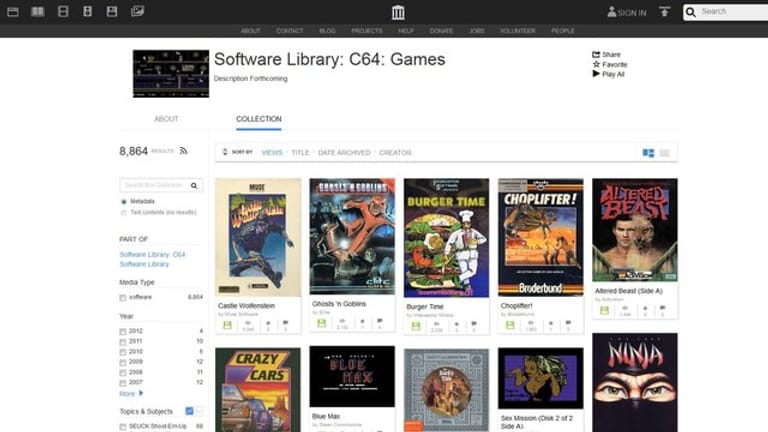The height and width of the screenshot is (432, 768).
Task: Click the RSS feed icon beside results
Action: (183, 151)
